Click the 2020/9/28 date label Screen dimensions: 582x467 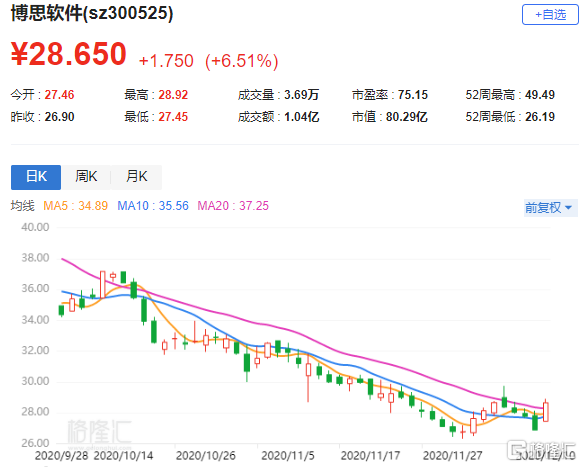click(x=61, y=455)
